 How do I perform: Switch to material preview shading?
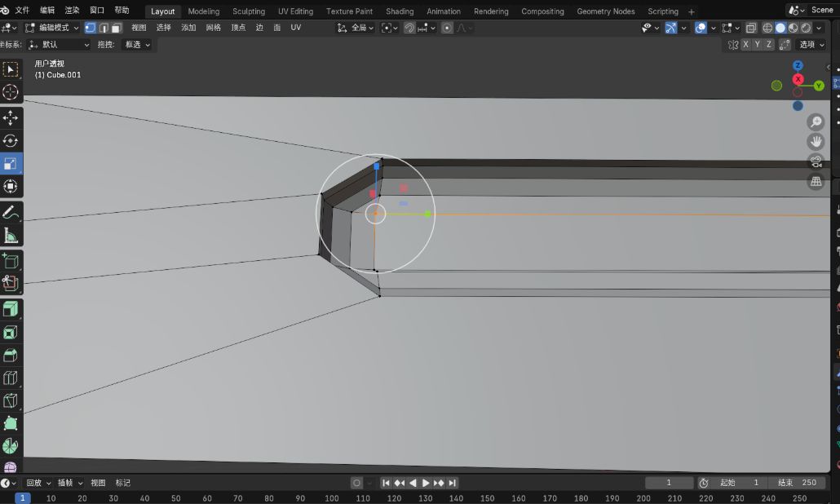pyautogui.click(x=794, y=28)
